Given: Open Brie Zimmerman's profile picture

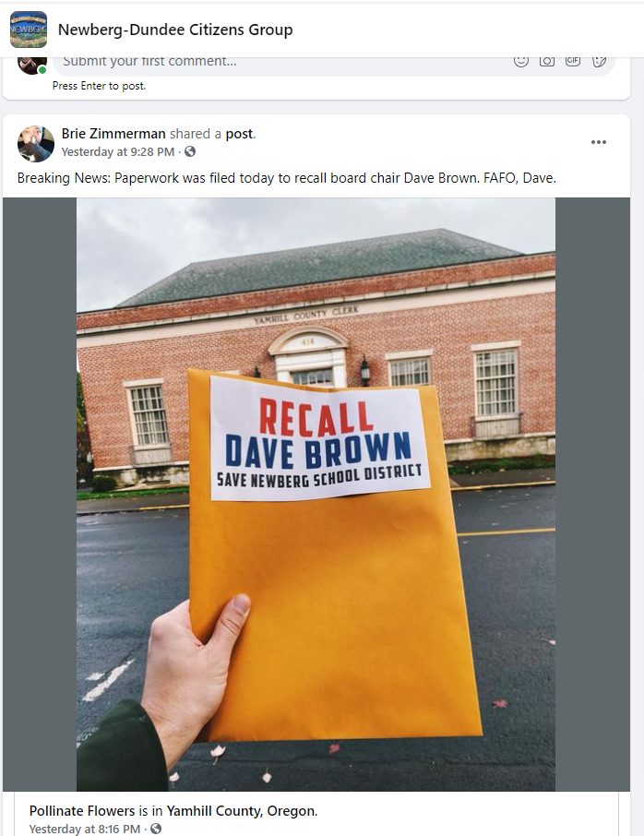Looking at the screenshot, I should (x=36, y=144).
